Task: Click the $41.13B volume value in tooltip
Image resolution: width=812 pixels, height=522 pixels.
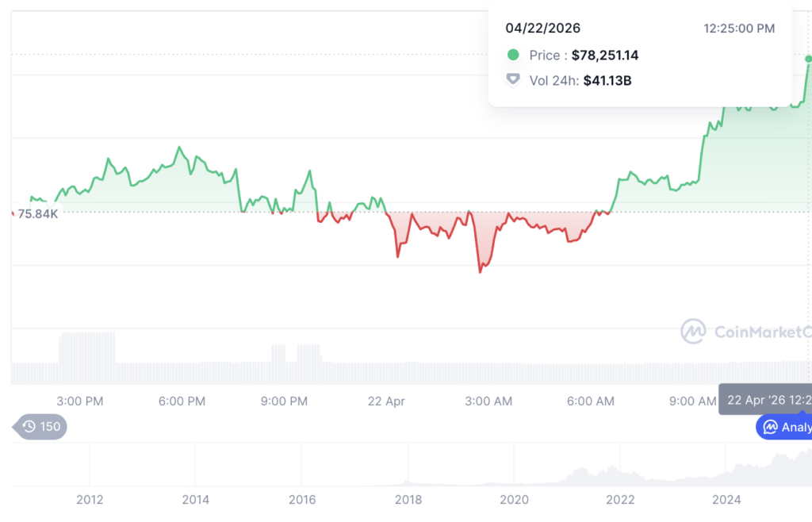Action: point(607,81)
